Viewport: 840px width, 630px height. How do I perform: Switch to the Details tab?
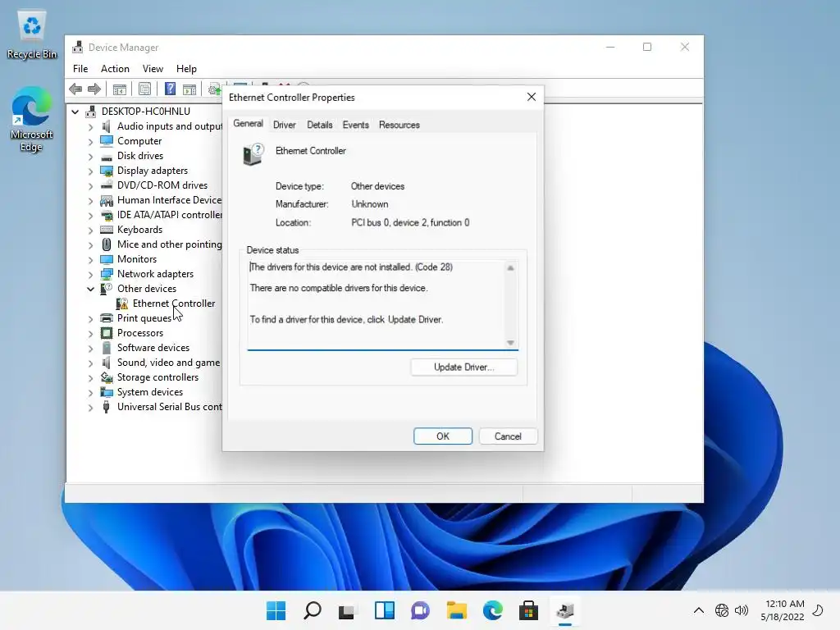coord(320,125)
